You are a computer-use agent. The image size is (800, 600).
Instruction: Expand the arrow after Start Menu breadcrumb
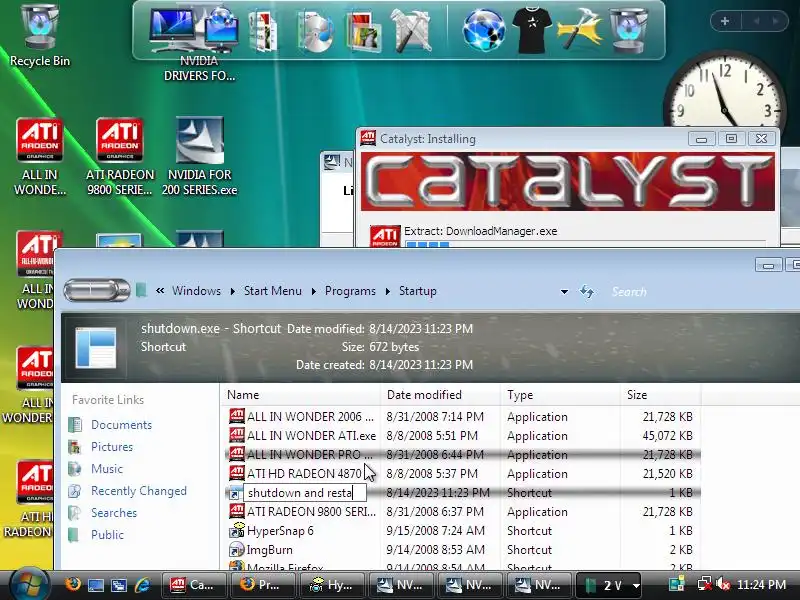313,291
